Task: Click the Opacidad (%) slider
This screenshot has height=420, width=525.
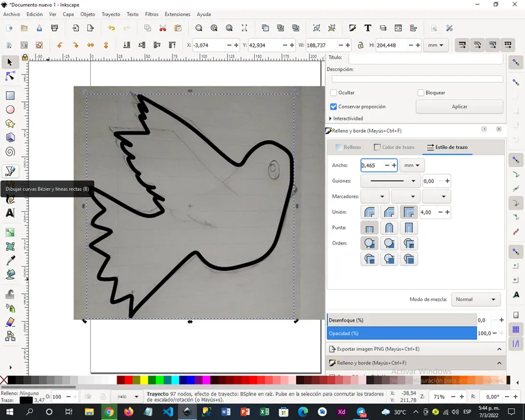Action: 402,334
